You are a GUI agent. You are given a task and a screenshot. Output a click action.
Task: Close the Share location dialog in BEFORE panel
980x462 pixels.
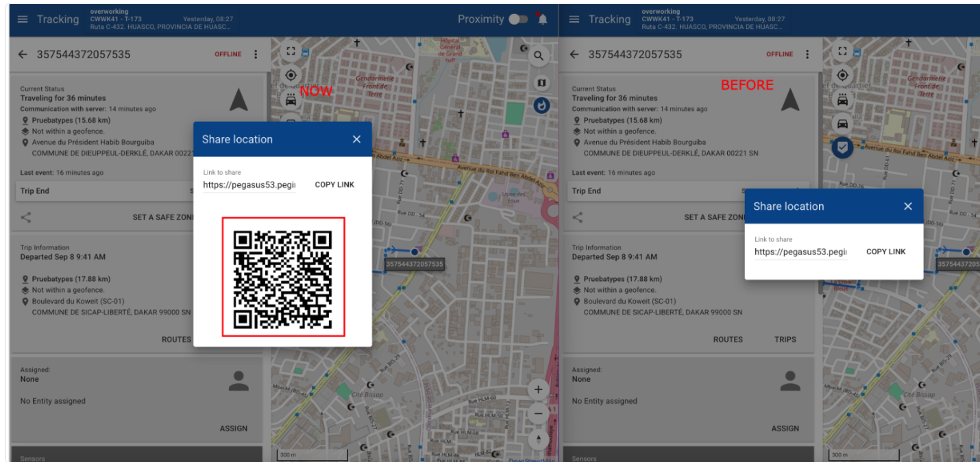(907, 206)
